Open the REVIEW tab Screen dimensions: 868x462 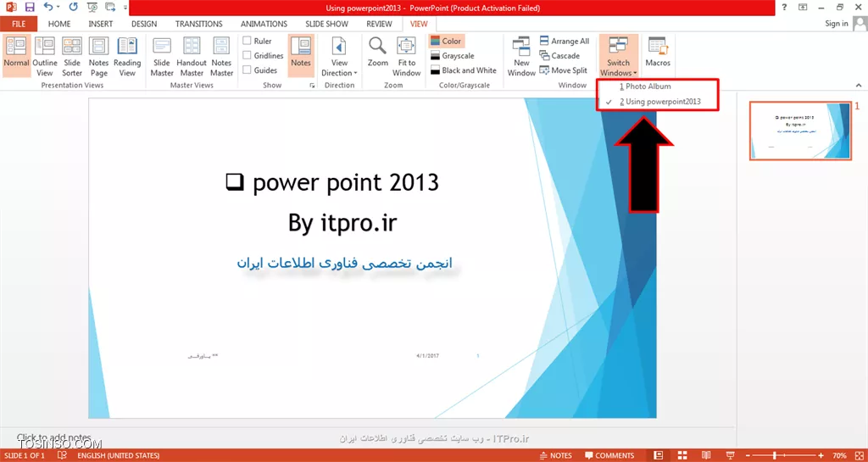tap(379, 24)
